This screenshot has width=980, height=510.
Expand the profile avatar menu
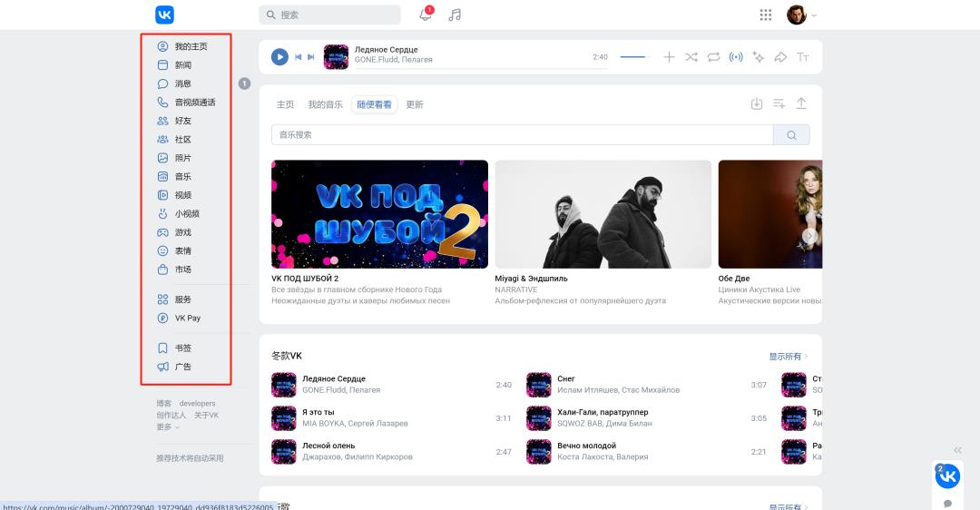(801, 15)
